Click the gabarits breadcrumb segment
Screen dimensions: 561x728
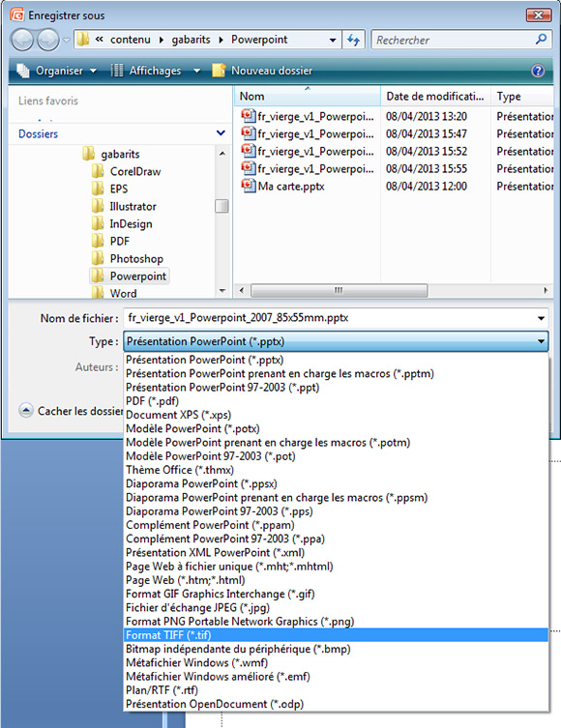click(191, 40)
